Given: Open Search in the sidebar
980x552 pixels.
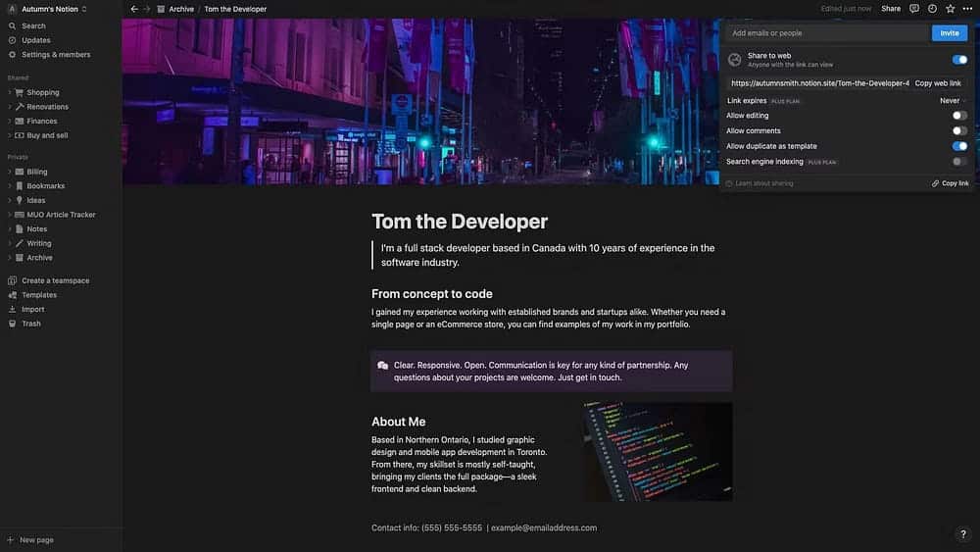Looking at the screenshot, I should click(33, 26).
